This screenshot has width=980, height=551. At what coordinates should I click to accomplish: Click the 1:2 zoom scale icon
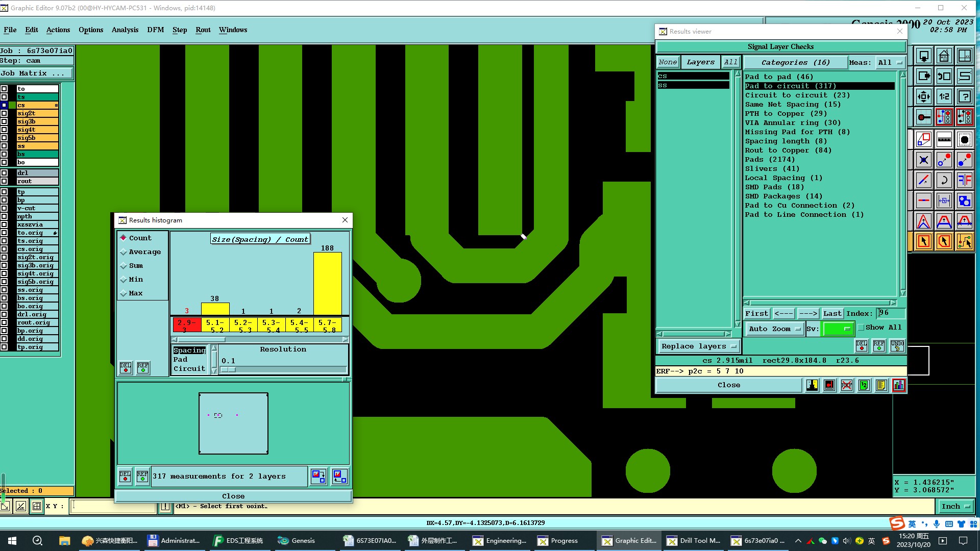pos(944,96)
